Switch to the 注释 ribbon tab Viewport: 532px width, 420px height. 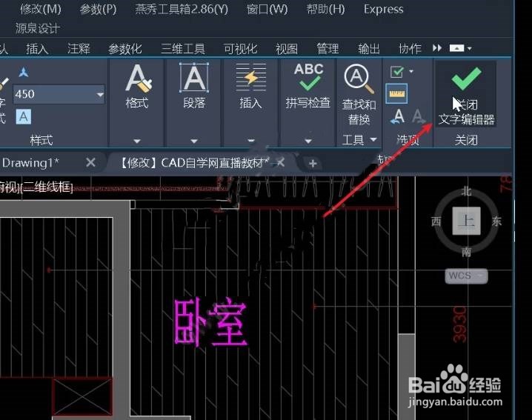(x=79, y=49)
